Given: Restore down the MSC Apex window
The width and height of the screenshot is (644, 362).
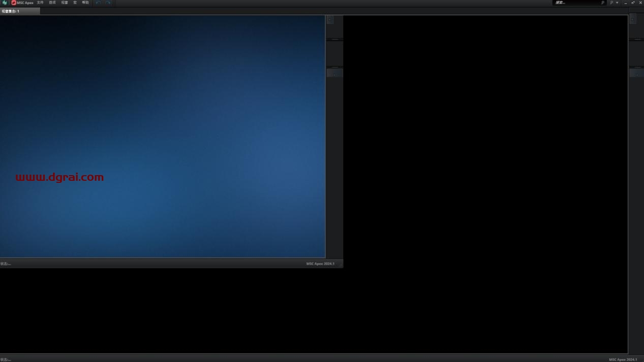Looking at the screenshot, I should tap(633, 3).
